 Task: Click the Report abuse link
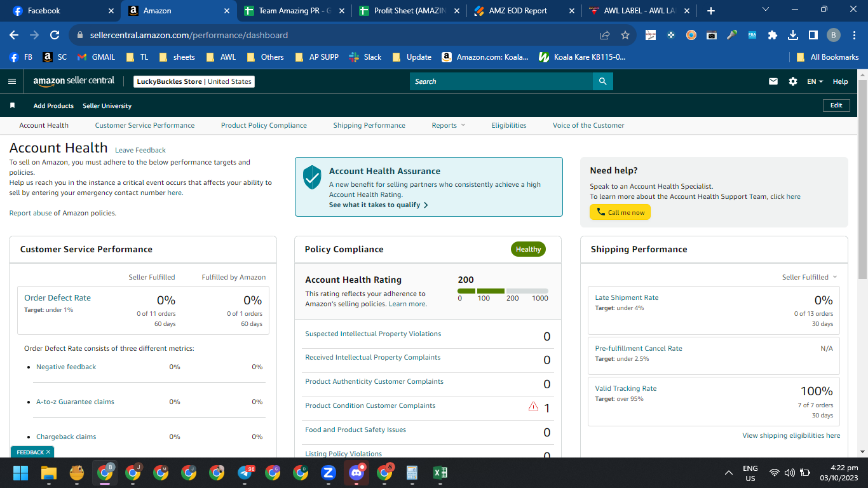pos(31,213)
